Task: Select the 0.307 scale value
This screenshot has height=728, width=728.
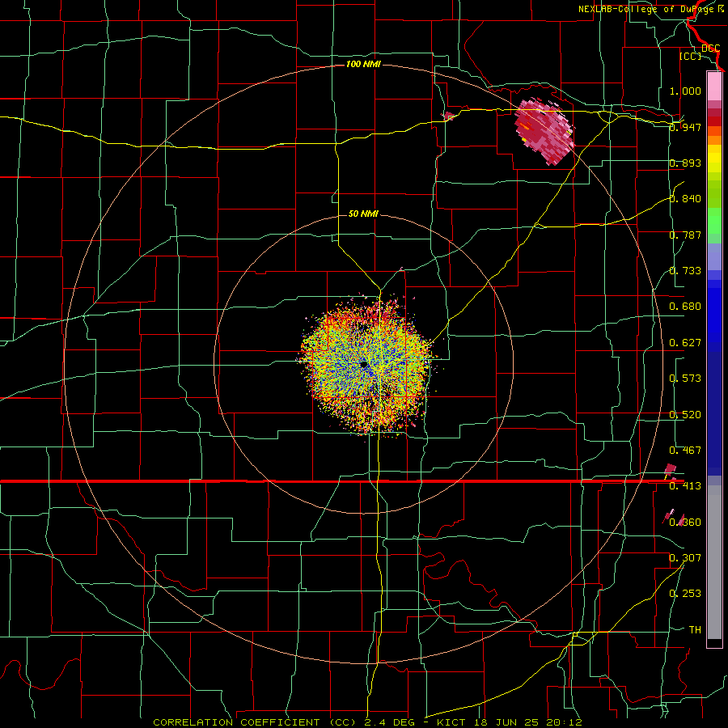Action: [x=685, y=558]
